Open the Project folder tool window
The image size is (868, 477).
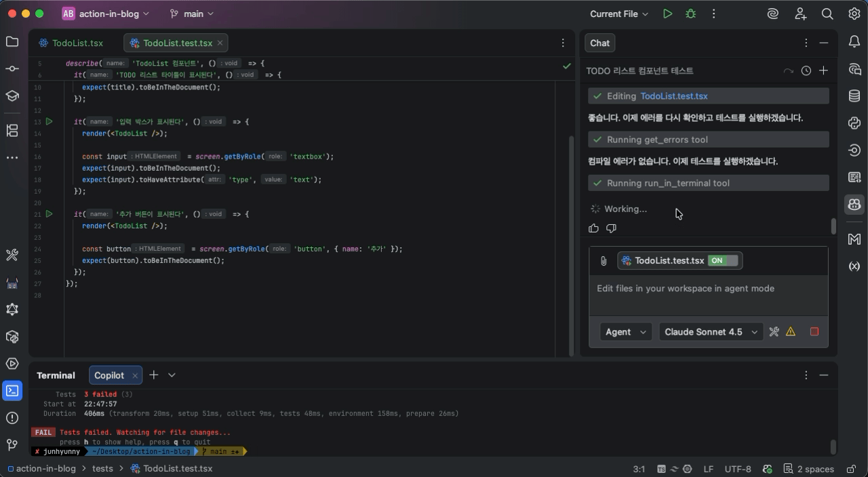(x=12, y=42)
